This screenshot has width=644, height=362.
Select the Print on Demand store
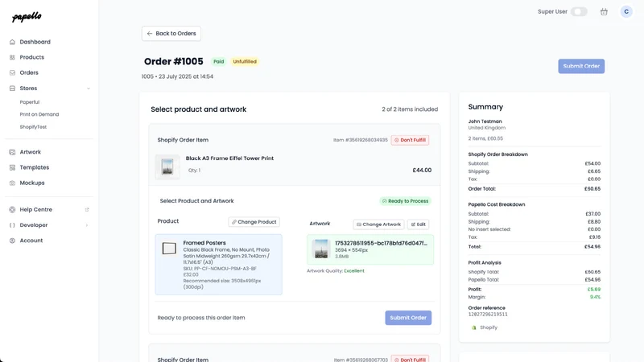click(39, 114)
